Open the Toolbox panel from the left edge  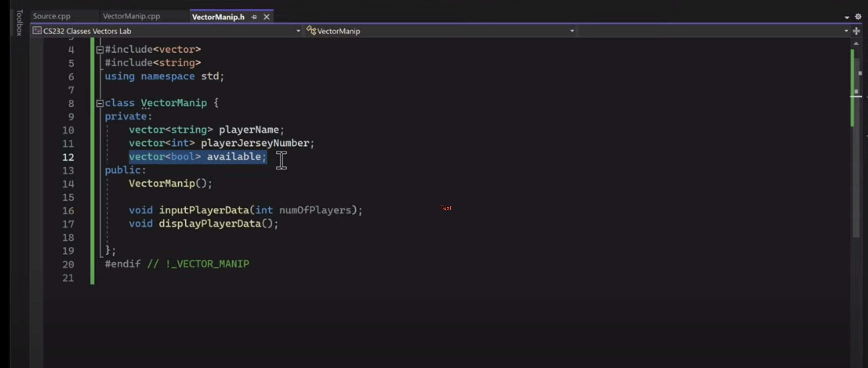click(x=19, y=22)
